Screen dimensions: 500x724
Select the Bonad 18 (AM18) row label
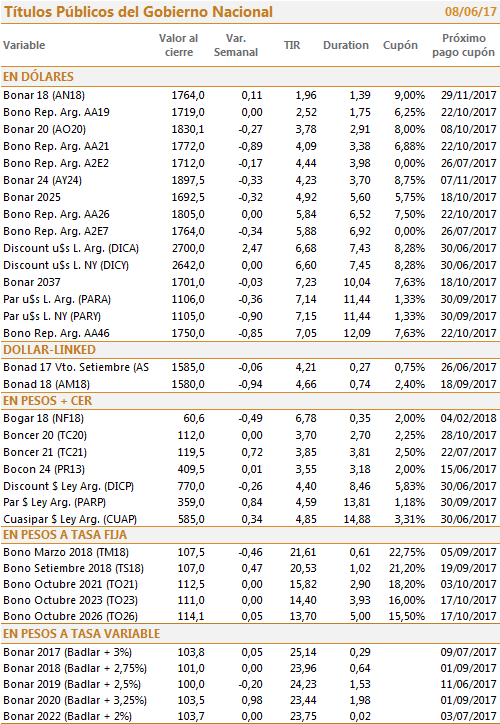click(47, 384)
